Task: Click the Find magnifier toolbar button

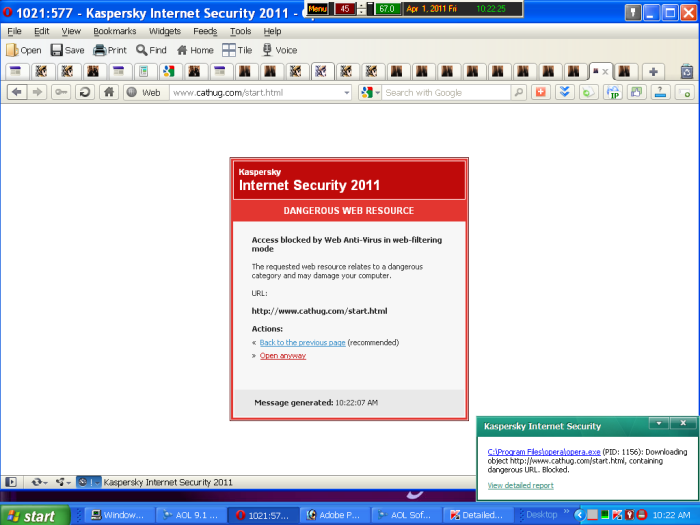Action: coord(151,50)
